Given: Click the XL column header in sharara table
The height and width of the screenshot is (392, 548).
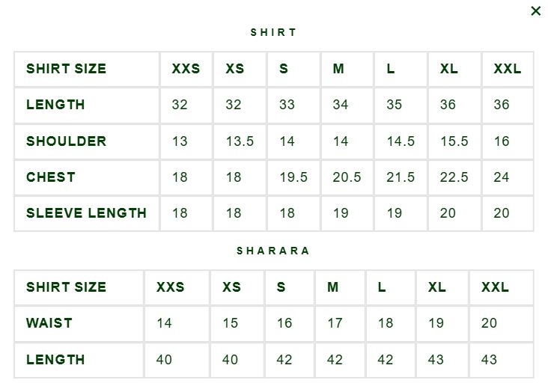Looking at the screenshot, I should pyautogui.click(x=437, y=287).
